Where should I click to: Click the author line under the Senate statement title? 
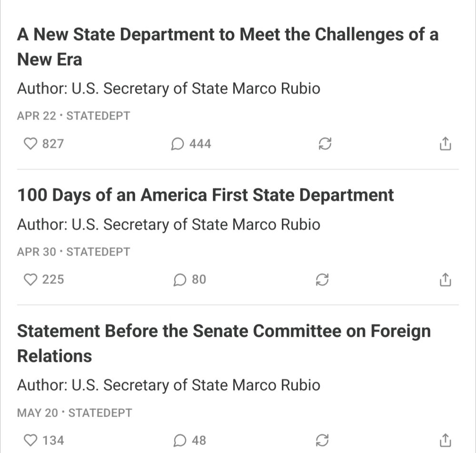(169, 385)
